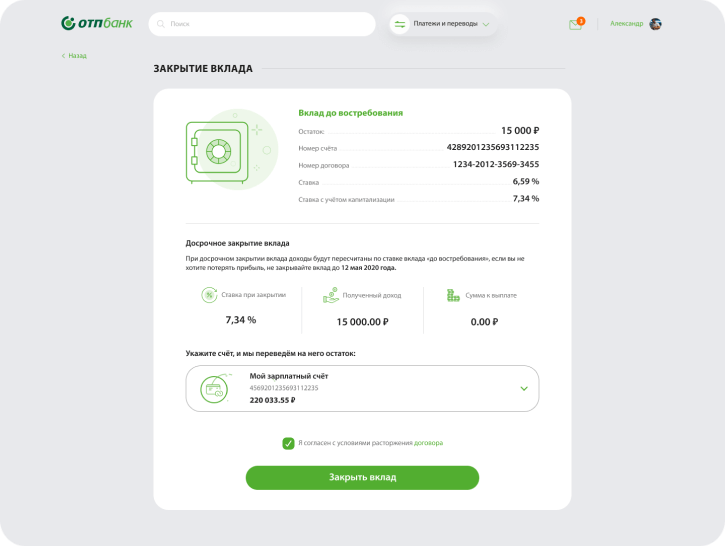Screen dimensions: 725x546
Task: Click the payments and transfers filter icon
Action: pyautogui.click(x=400, y=24)
